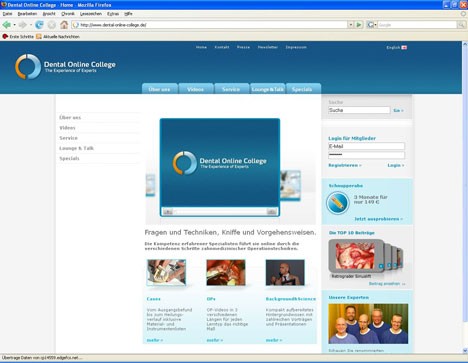Screen dimensions: 468x363
Task: Switch to the Videos navigation tab
Action: coord(196,89)
